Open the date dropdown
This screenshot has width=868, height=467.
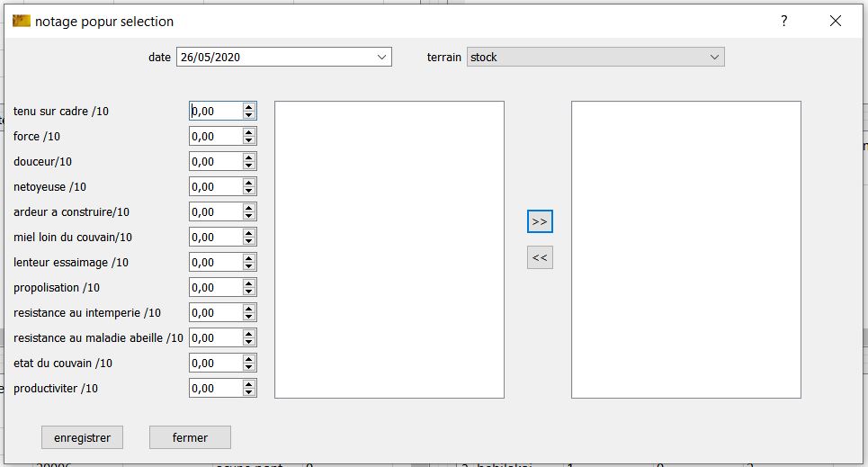click(380, 57)
